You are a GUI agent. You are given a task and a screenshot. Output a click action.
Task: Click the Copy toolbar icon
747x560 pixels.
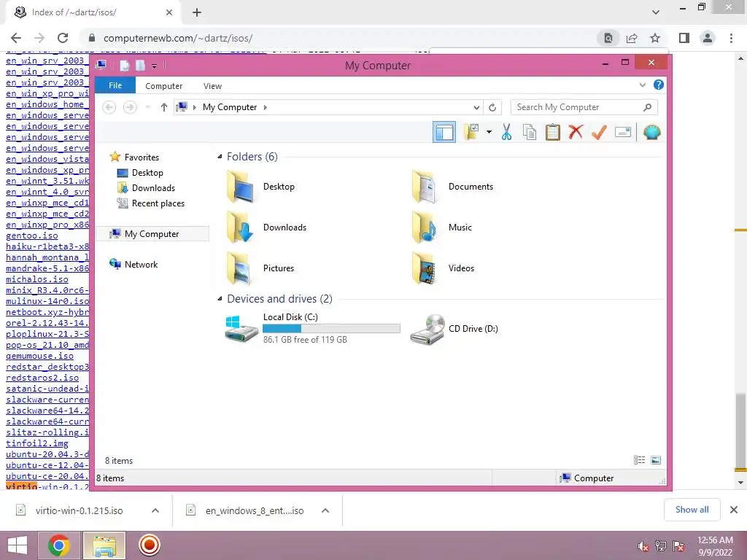pos(530,132)
